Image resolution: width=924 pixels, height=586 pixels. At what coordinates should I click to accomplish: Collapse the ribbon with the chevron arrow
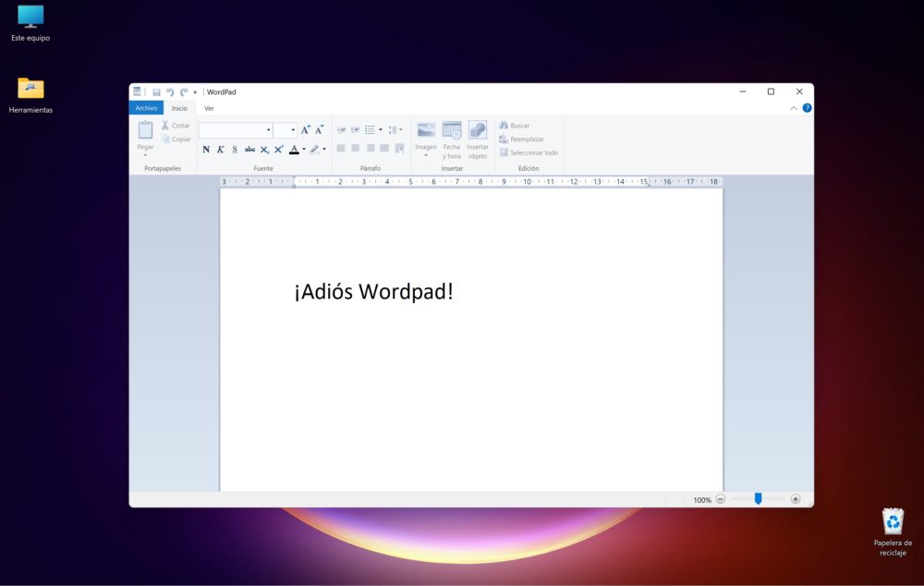point(793,108)
